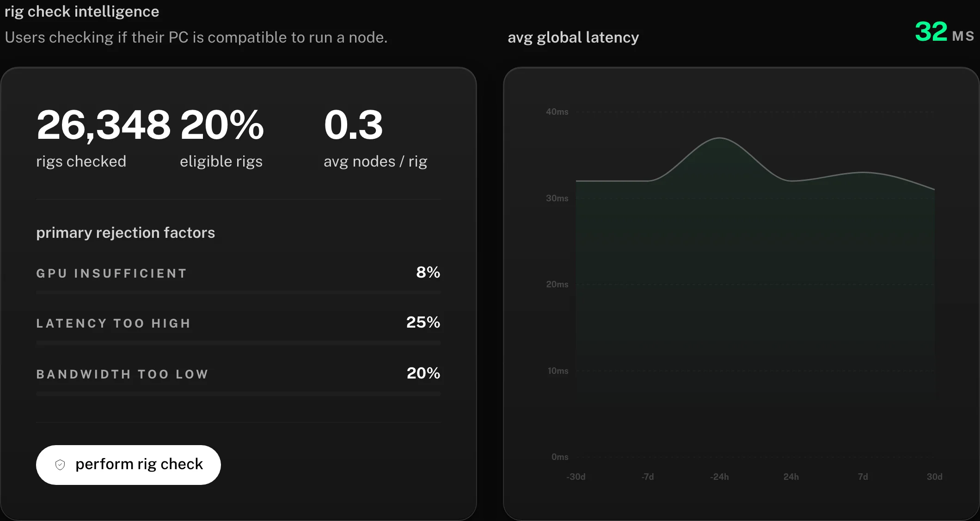This screenshot has height=521, width=980.
Task: Click the 'rigs checked' label
Action: pyautogui.click(x=81, y=161)
